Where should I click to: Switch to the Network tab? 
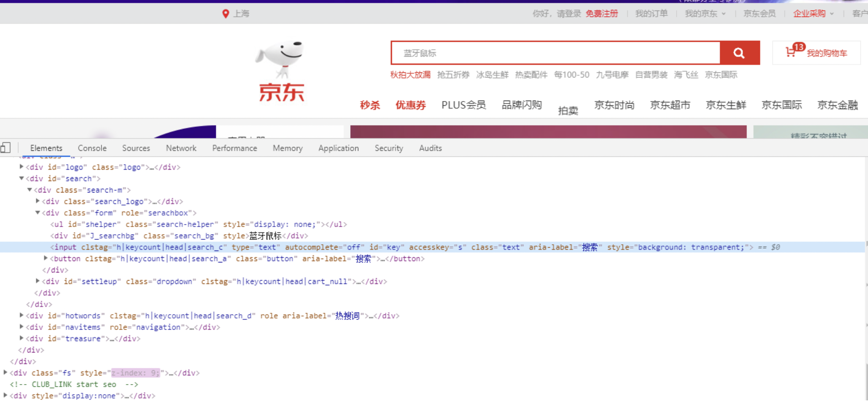tap(181, 148)
